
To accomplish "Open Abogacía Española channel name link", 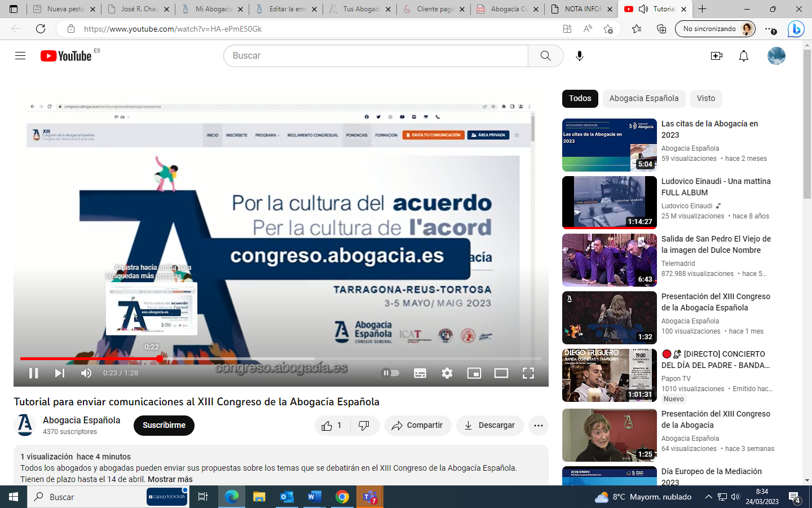I will [x=82, y=420].
